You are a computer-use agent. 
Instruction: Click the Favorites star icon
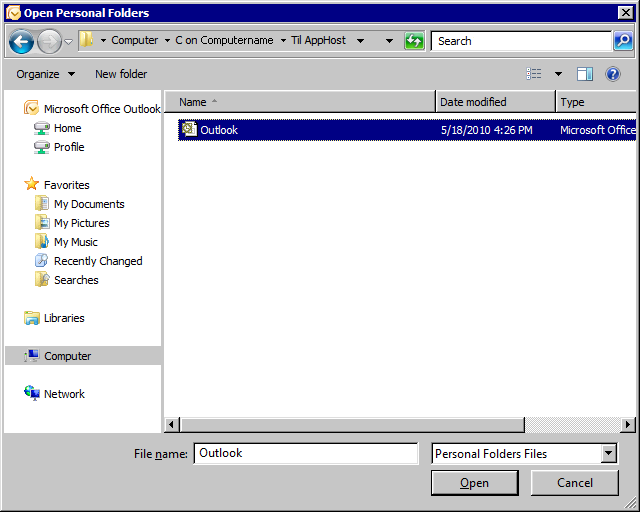pos(31,184)
